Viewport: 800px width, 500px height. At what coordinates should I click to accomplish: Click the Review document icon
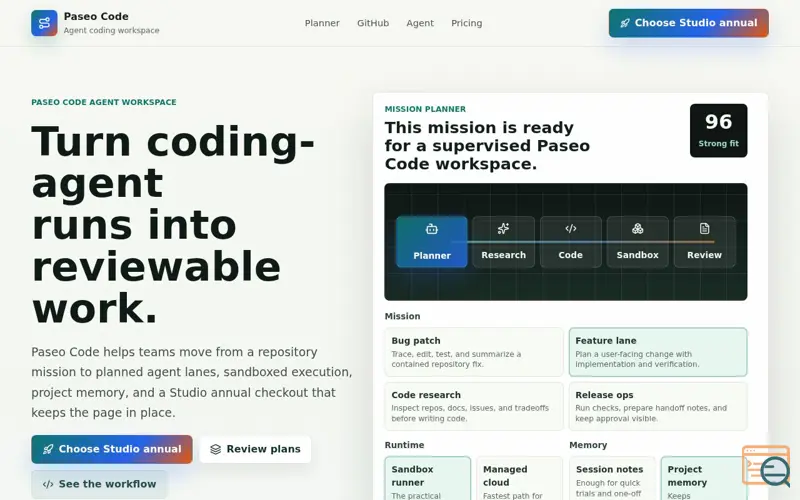[x=705, y=229]
